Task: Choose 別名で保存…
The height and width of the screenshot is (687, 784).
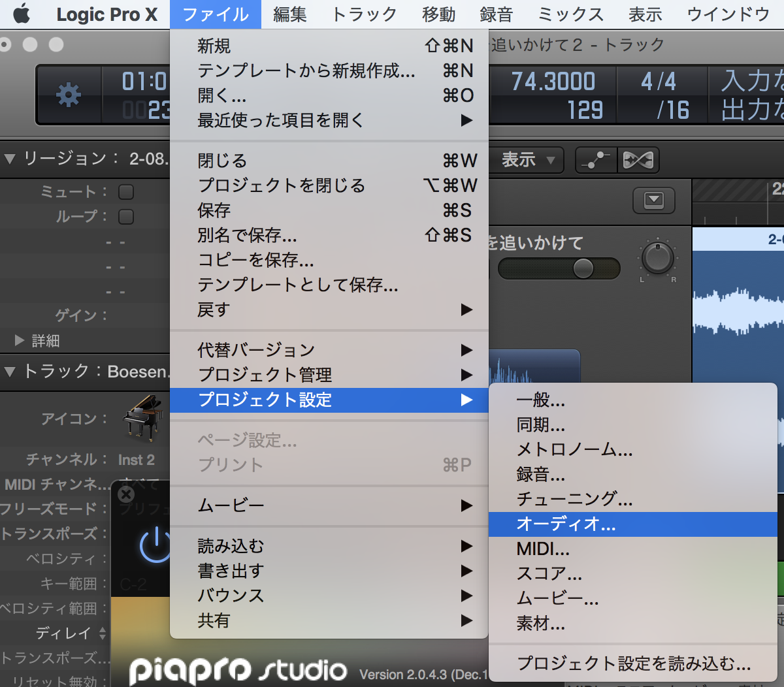Action: pyautogui.click(x=329, y=235)
